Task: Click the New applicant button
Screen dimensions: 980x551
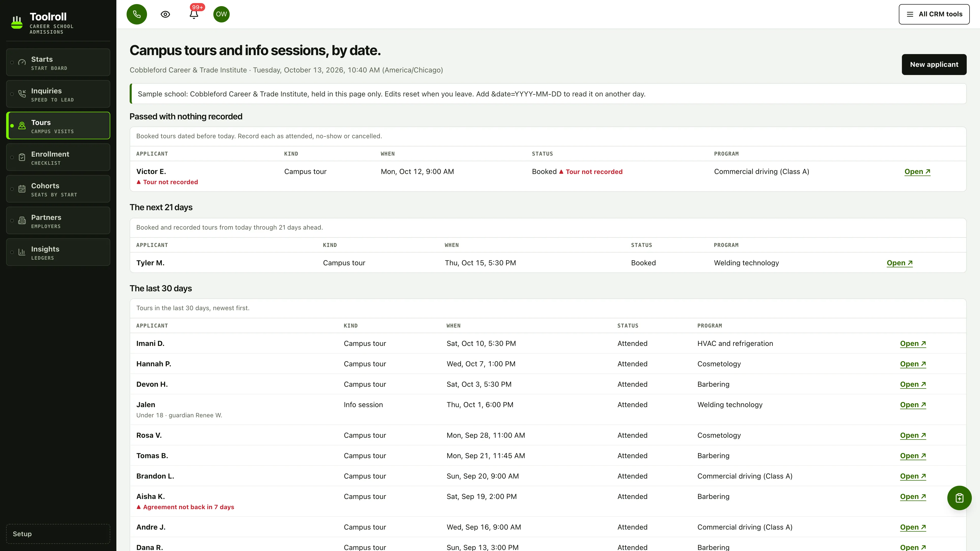Action: tap(934, 64)
